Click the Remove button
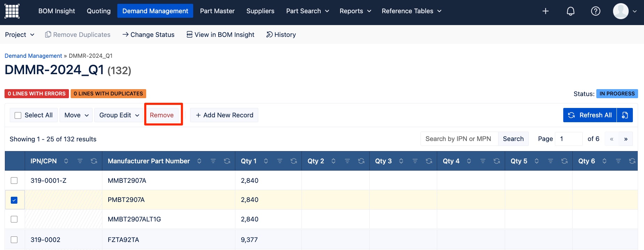This screenshot has width=644, height=250. (162, 115)
